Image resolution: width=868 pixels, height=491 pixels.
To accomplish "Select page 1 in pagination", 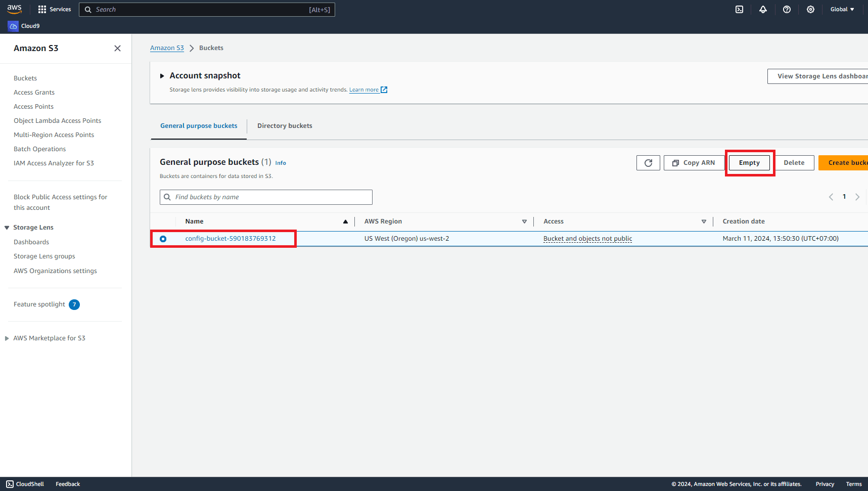I will 844,197.
